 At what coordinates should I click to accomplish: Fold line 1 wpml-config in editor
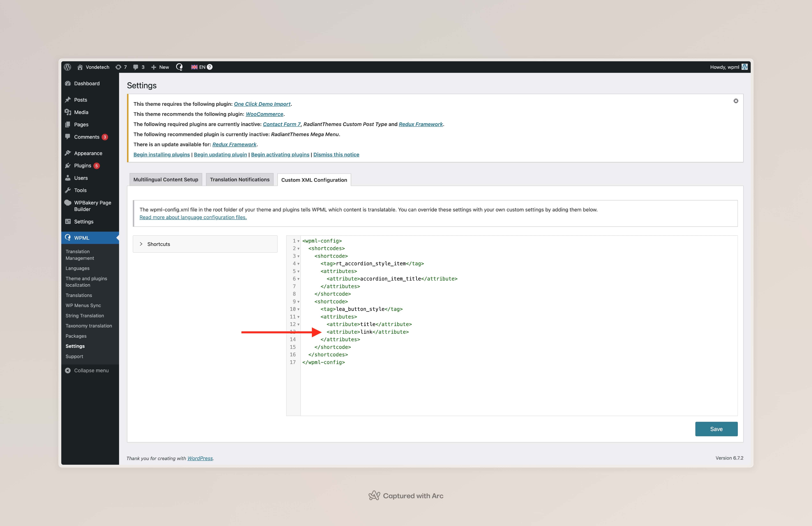tap(299, 241)
